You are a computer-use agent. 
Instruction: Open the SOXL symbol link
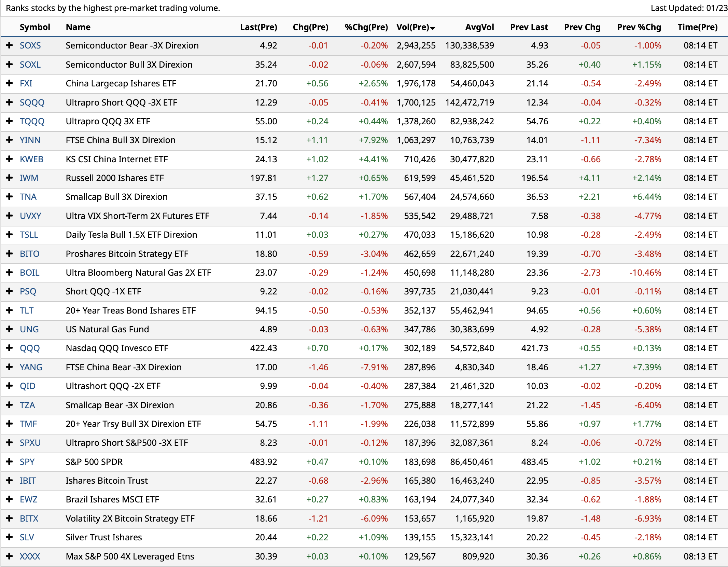(30, 65)
